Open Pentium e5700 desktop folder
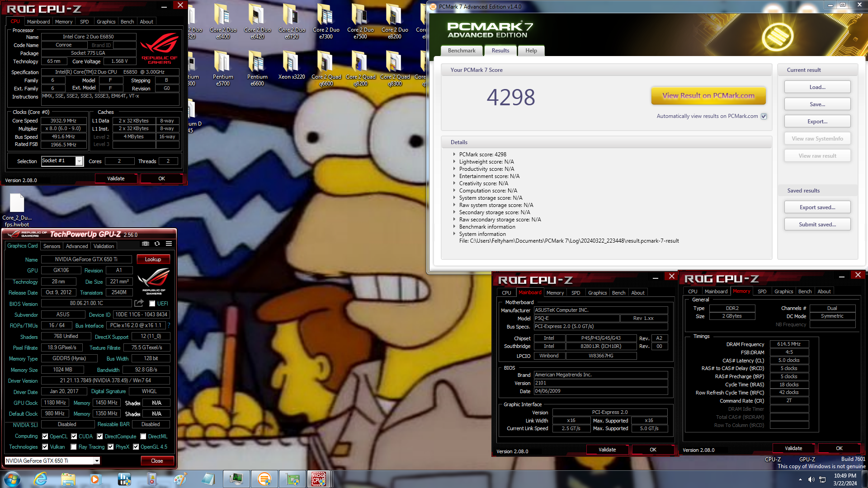The width and height of the screenshot is (868, 488). (x=223, y=68)
